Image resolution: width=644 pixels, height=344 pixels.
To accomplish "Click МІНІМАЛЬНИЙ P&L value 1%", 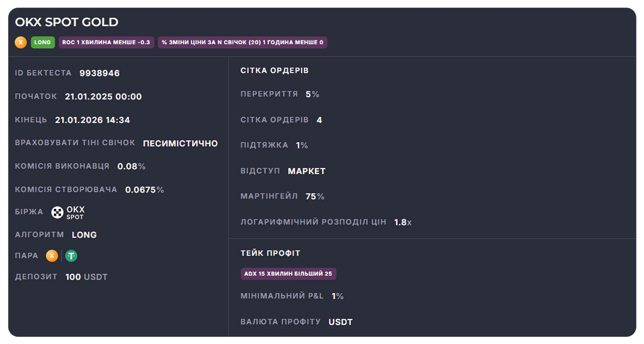I will tap(338, 296).
